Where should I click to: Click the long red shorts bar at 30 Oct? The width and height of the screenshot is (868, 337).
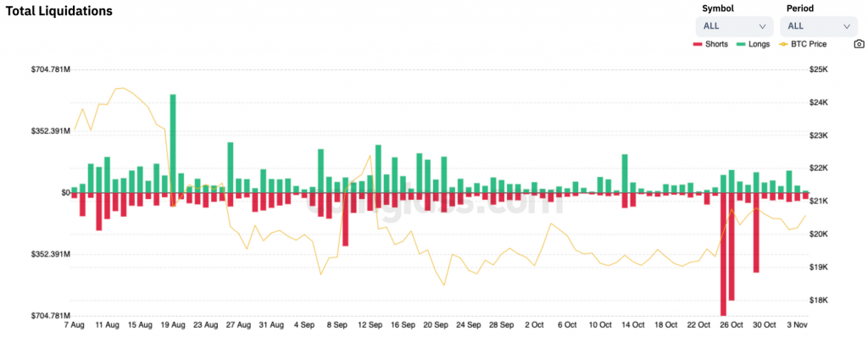[x=756, y=232]
